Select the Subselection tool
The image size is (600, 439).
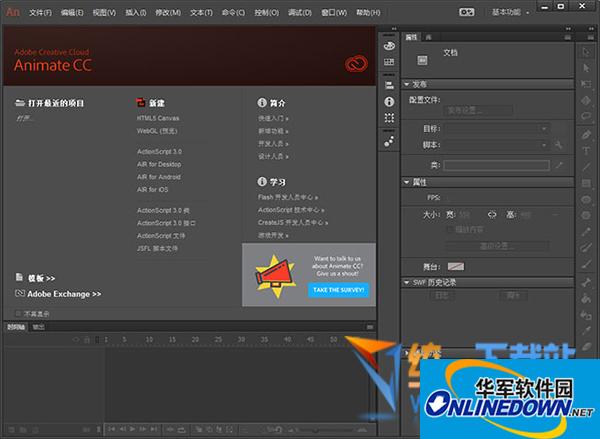coord(586,68)
